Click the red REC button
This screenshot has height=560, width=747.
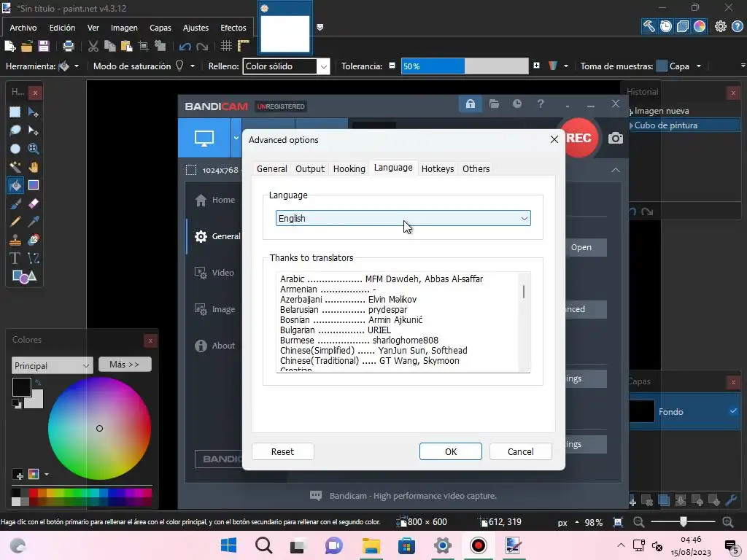click(x=578, y=138)
